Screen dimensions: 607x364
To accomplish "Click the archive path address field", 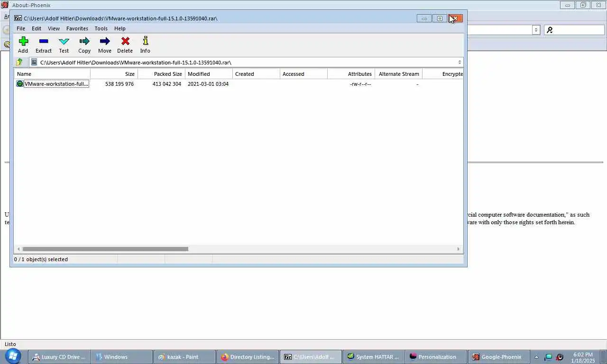I will tap(246, 62).
